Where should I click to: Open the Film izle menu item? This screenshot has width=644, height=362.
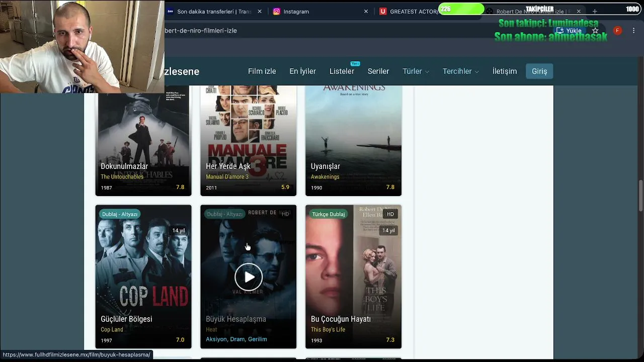pos(262,71)
